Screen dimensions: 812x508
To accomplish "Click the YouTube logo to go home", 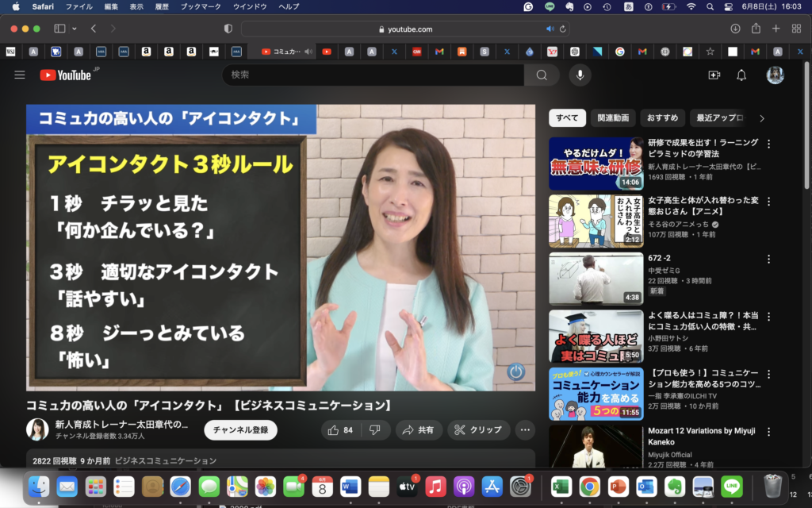I will (x=66, y=75).
